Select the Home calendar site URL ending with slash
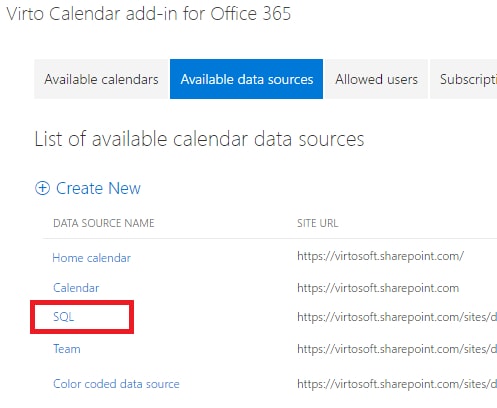The height and width of the screenshot is (408, 497). point(380,256)
